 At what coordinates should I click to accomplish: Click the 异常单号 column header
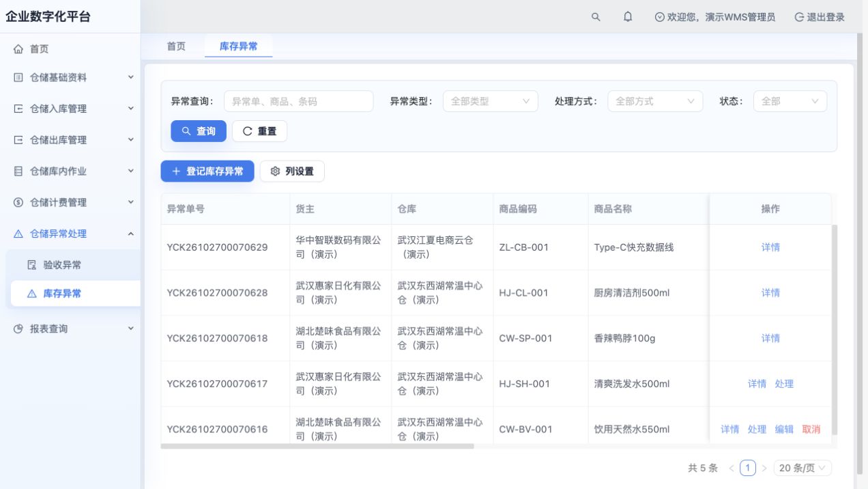pyautogui.click(x=225, y=209)
